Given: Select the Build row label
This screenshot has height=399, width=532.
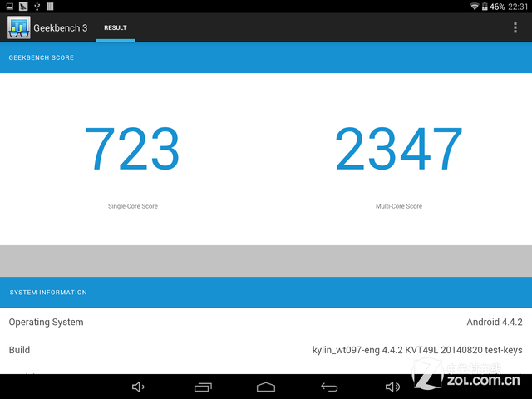Looking at the screenshot, I should [x=19, y=350].
